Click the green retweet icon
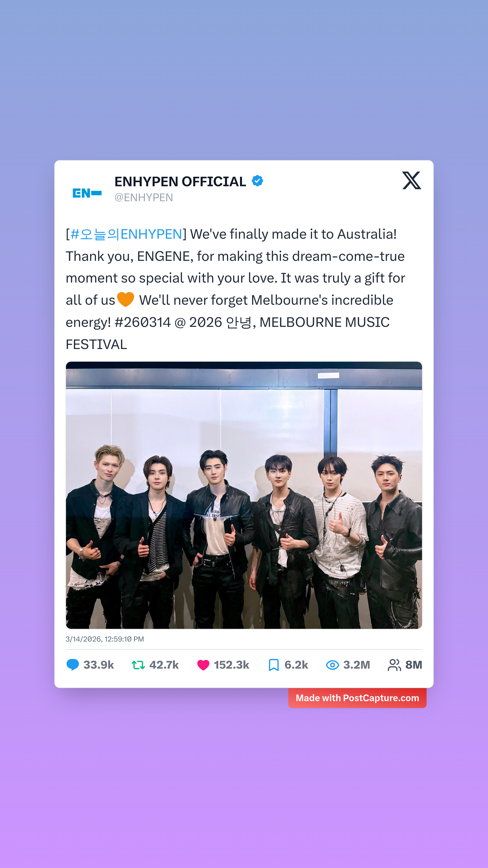 click(x=138, y=665)
